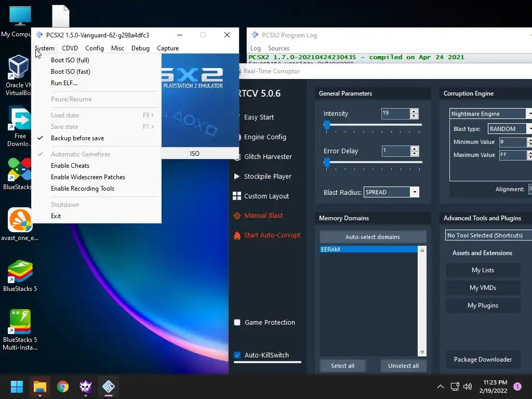Viewport: 532px width, 399px height.
Task: Open BlueStacks 5 Multi-Instance shortcut
Action: tap(20, 330)
